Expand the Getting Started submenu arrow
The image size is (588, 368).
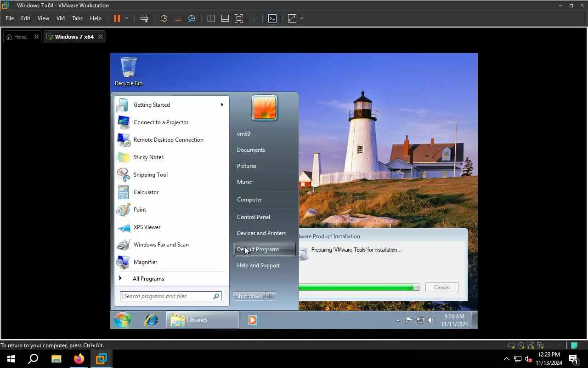click(x=222, y=105)
